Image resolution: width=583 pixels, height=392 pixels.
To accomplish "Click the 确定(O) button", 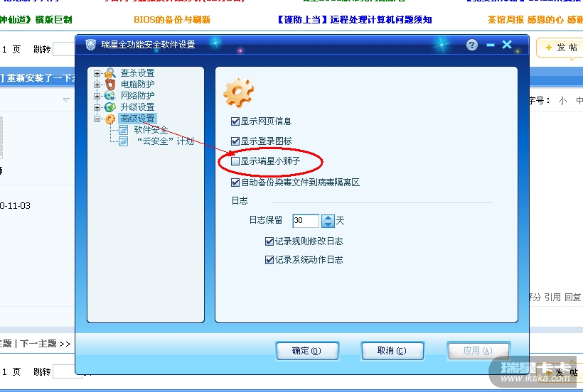I will point(307,351).
